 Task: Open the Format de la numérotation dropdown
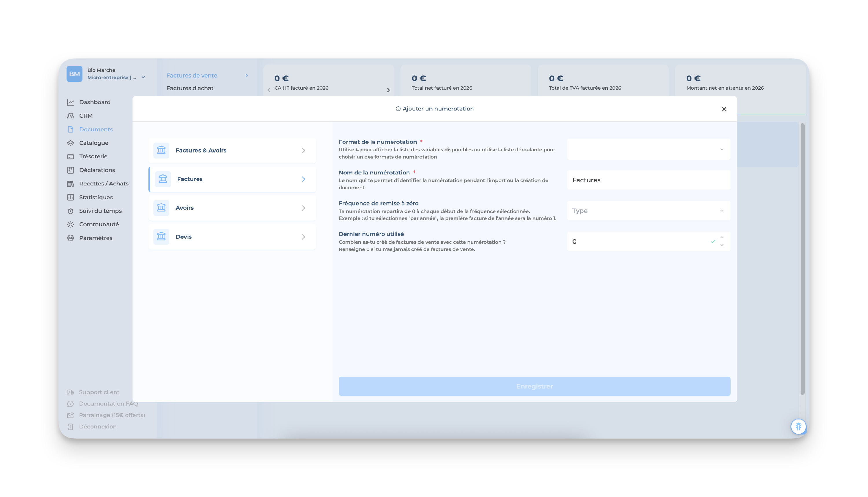648,149
